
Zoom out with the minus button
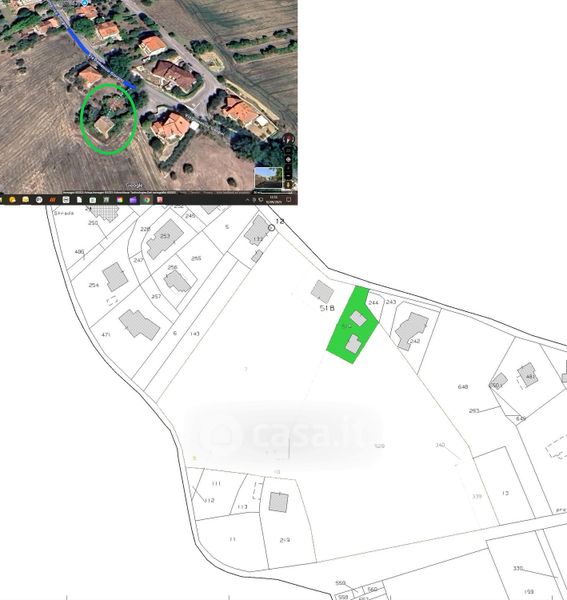coord(288,176)
